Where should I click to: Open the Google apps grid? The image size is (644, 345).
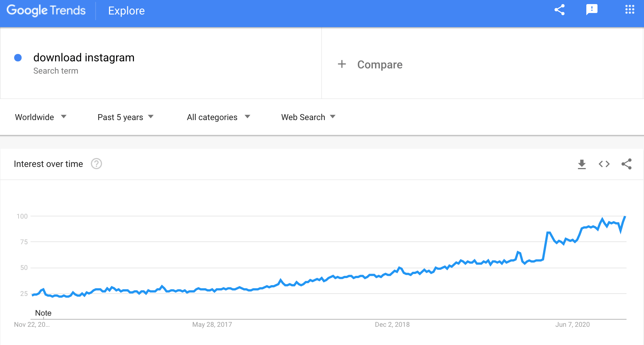[x=629, y=10]
